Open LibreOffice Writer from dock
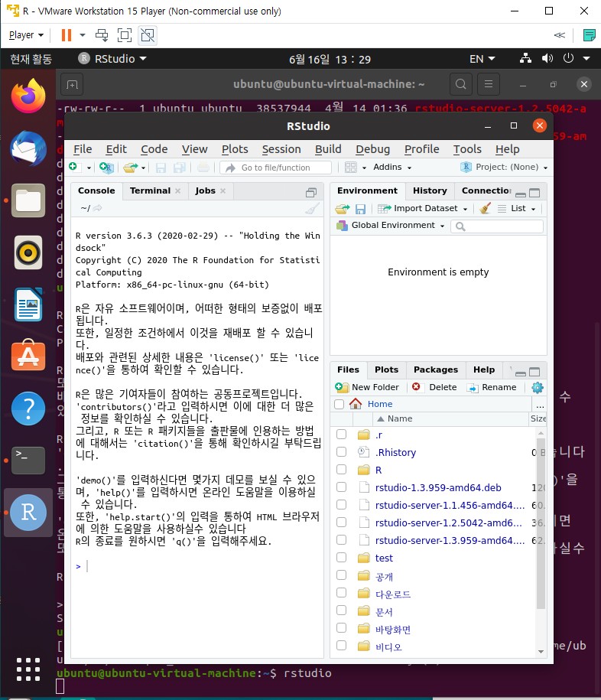Image resolution: width=601 pixels, height=700 pixels. (28, 305)
